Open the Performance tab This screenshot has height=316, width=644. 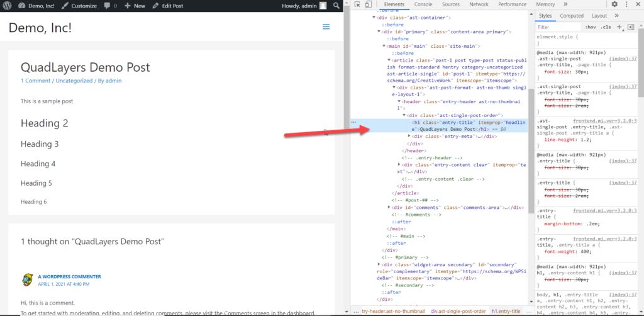pos(512,4)
